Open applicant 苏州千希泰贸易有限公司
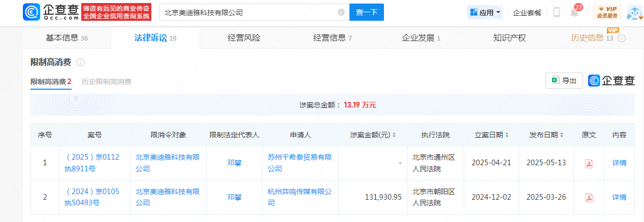 pyautogui.click(x=300, y=163)
